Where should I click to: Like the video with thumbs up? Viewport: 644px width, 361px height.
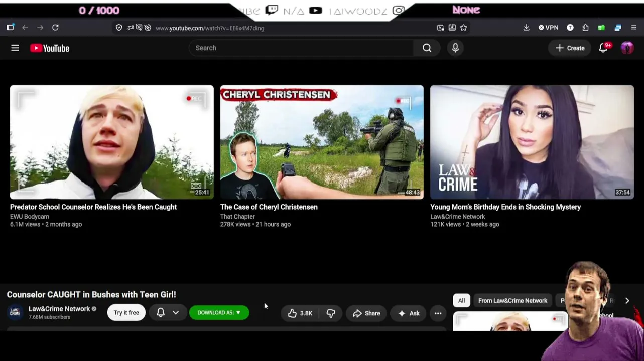coord(300,313)
